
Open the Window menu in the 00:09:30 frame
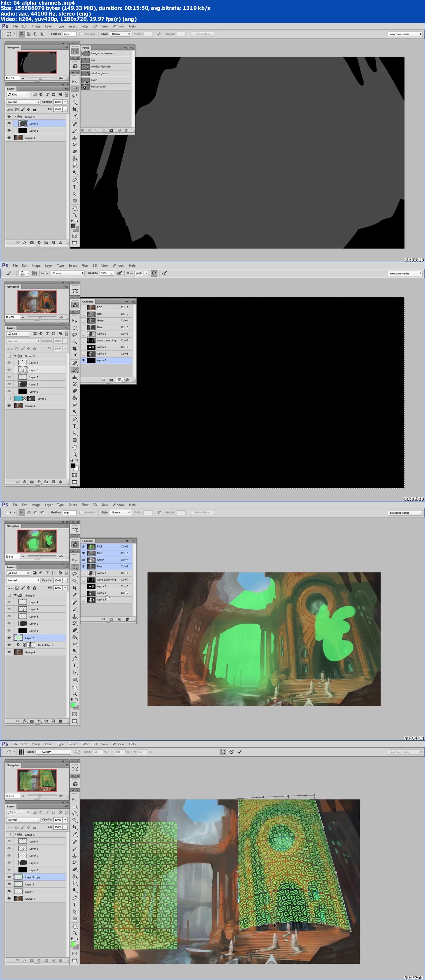coord(118,505)
